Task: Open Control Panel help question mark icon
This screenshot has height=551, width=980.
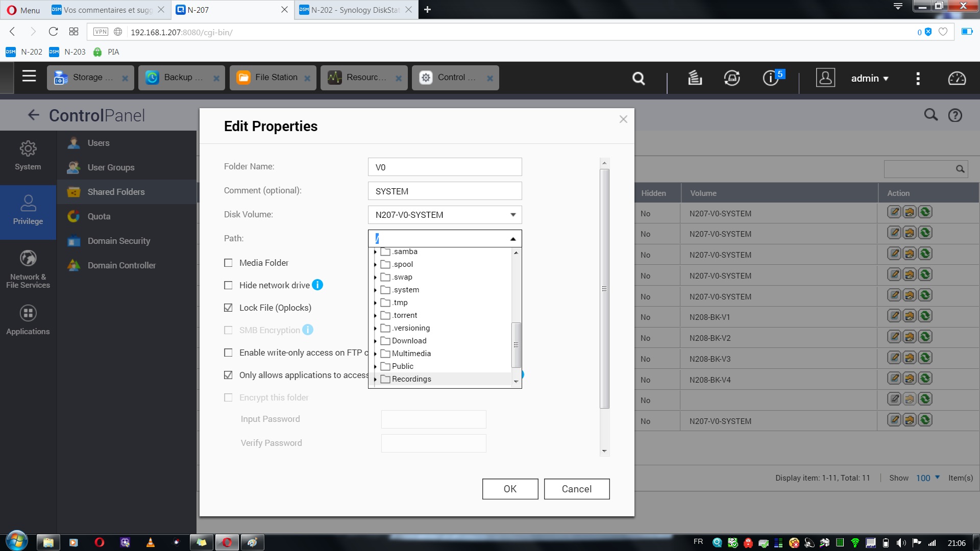Action: click(x=955, y=115)
